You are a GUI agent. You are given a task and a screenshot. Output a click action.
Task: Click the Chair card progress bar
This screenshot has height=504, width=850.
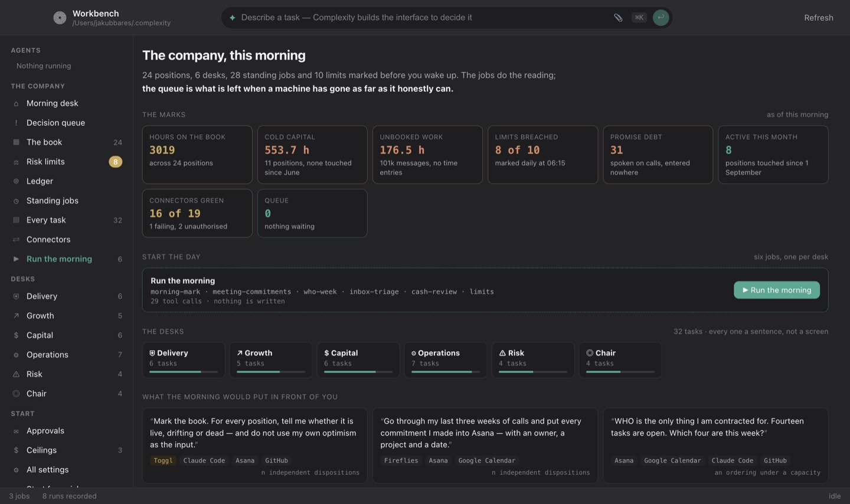pos(620,372)
